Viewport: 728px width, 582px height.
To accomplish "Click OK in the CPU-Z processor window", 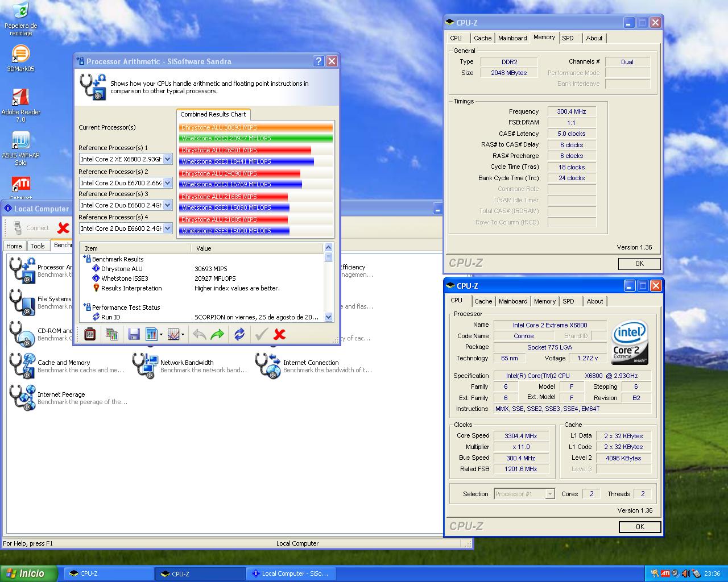I will point(640,527).
